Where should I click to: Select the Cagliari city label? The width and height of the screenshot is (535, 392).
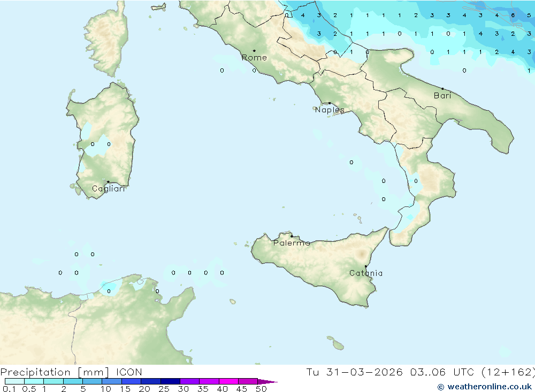[x=109, y=189]
